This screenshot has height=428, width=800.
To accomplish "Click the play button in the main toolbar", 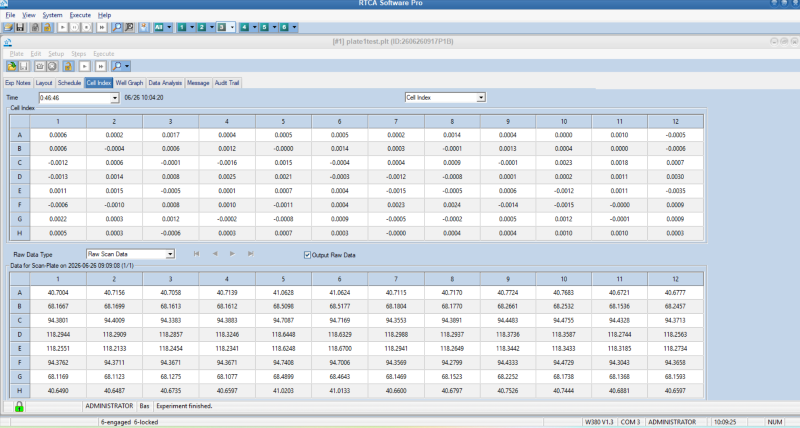I will point(63,28).
